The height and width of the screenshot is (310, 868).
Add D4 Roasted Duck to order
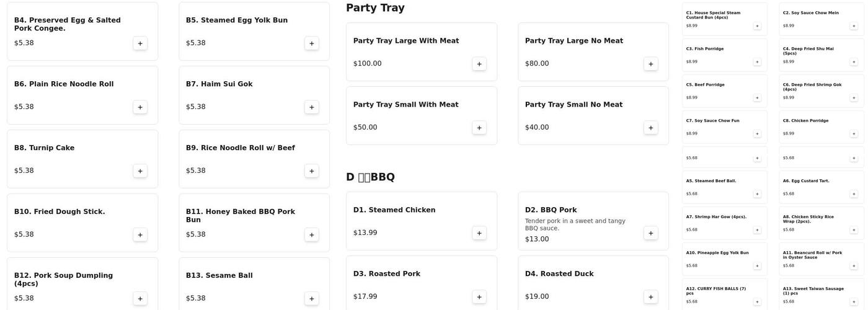tap(651, 297)
